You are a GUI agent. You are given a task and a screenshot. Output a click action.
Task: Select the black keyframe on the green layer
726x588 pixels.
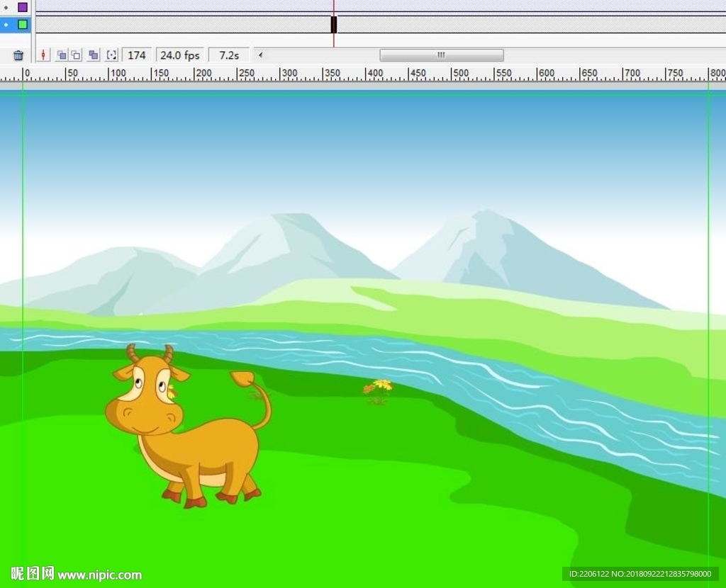click(333, 25)
